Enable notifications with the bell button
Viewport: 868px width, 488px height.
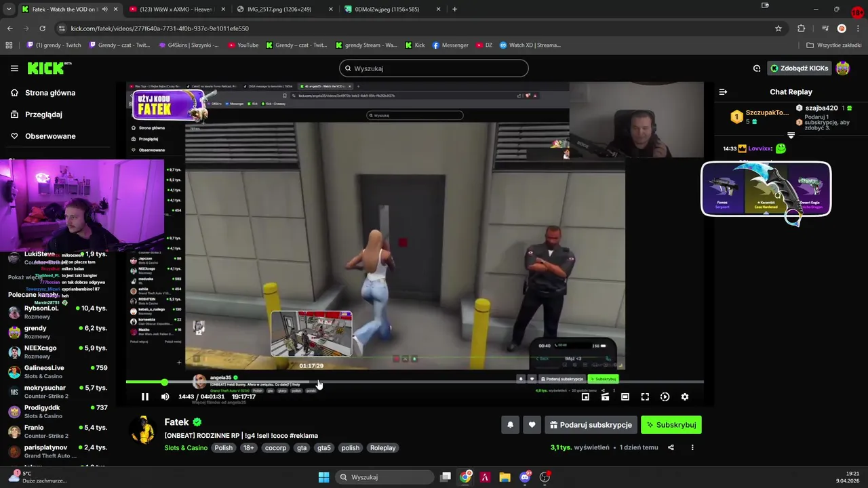pyautogui.click(x=511, y=425)
